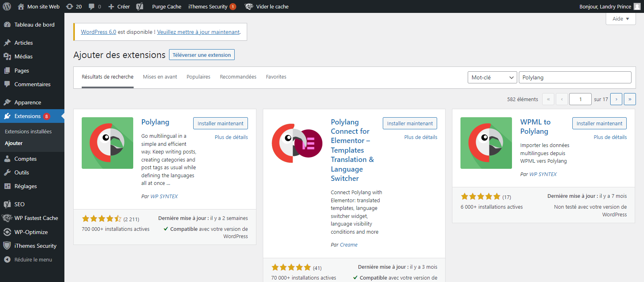Switch to Mises en avant tab
Image resolution: width=644 pixels, height=282 pixels.
[160, 77]
